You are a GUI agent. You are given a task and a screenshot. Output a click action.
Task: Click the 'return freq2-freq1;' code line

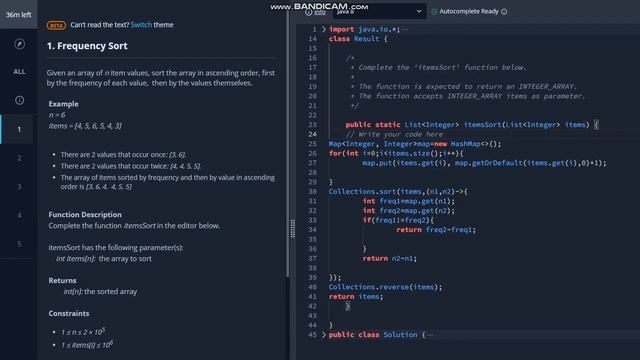436,230
